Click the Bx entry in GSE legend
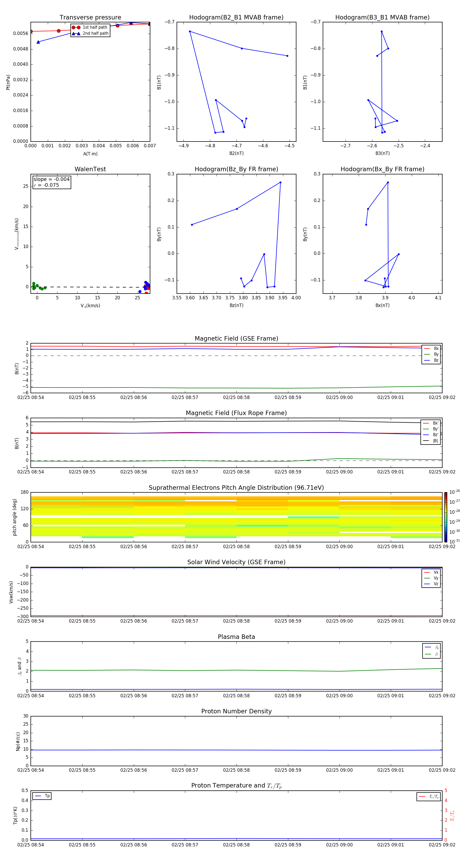 (431, 349)
